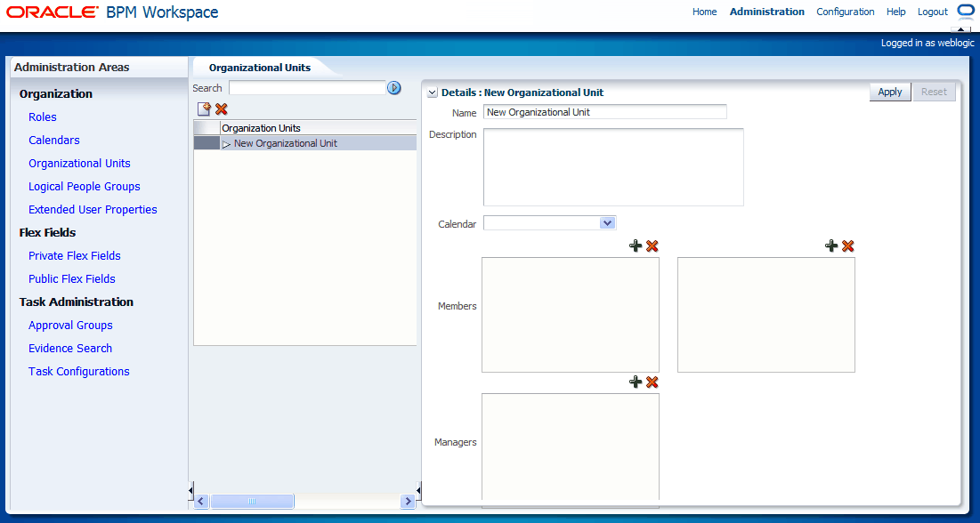Select the New Organizational Unit row
Viewport: 980px width, 523px height.
coord(305,143)
